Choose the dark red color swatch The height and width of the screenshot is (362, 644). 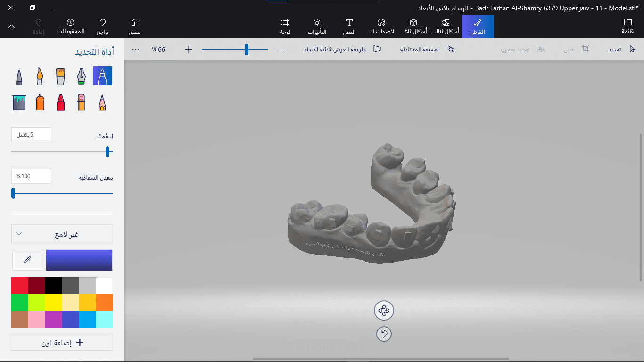coord(37,286)
